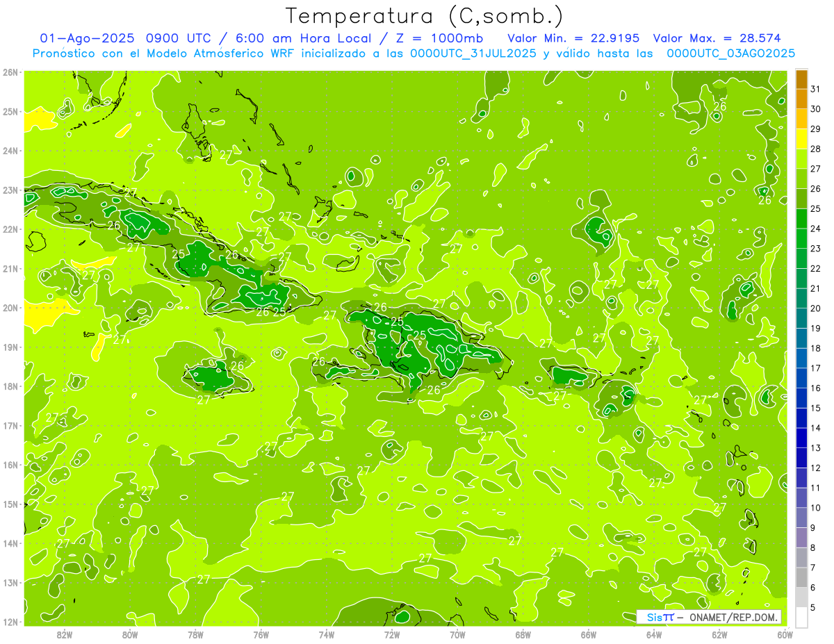The width and height of the screenshot is (834, 644).
Task: Click the 16N latitude axis label
Action: coord(10,465)
